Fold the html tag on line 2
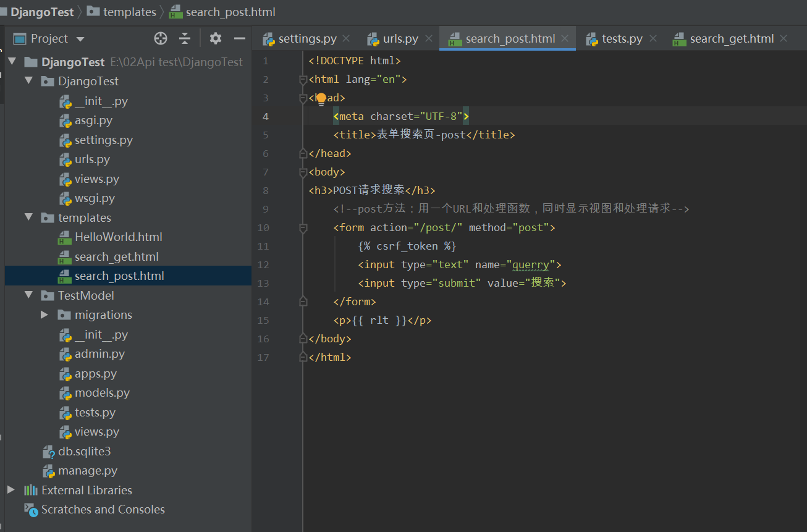This screenshot has height=532, width=807. click(303, 80)
